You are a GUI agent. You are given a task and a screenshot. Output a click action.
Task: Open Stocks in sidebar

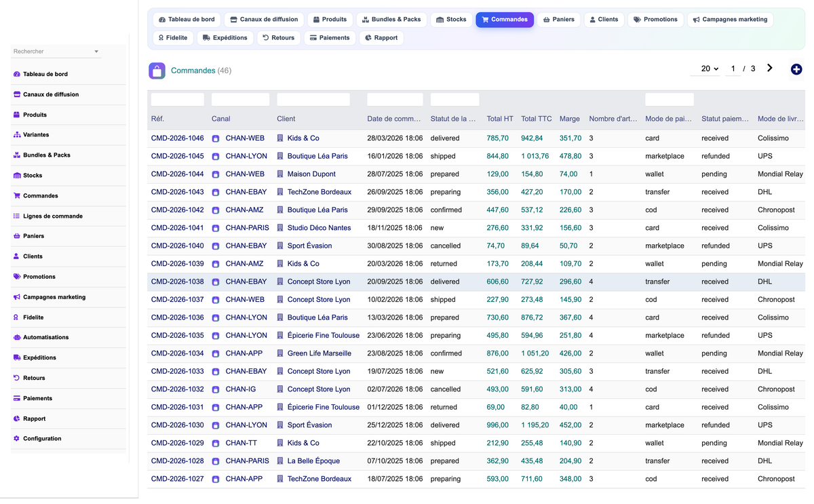(x=33, y=176)
